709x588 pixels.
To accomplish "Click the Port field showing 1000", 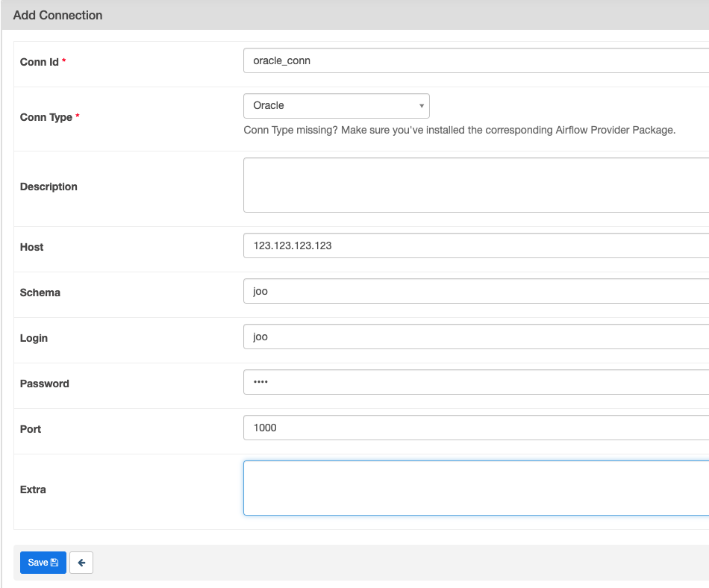I will tap(476, 428).
